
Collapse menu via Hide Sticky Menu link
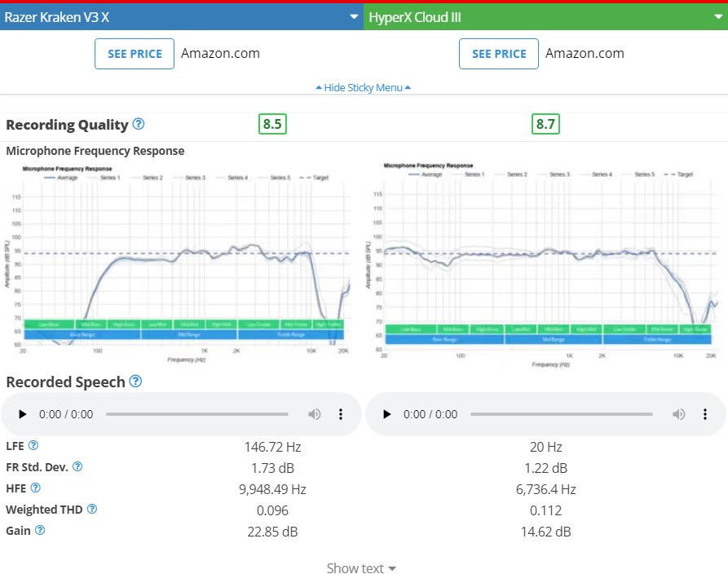(x=363, y=88)
